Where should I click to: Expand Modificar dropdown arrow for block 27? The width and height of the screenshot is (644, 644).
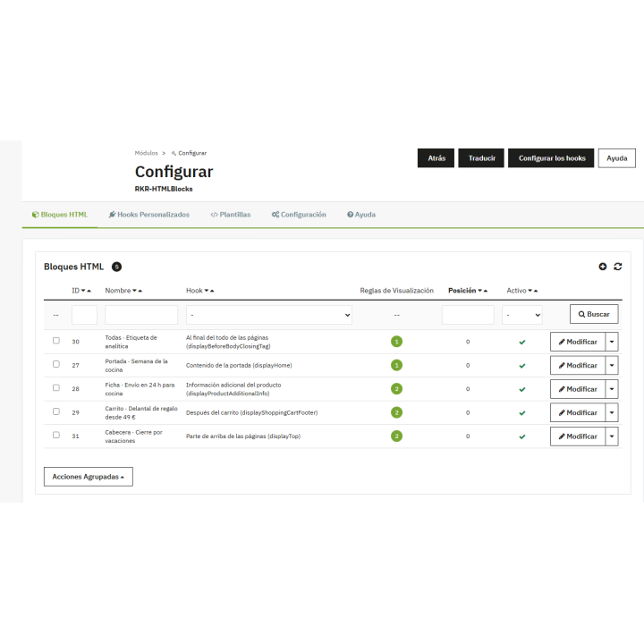[x=612, y=365]
